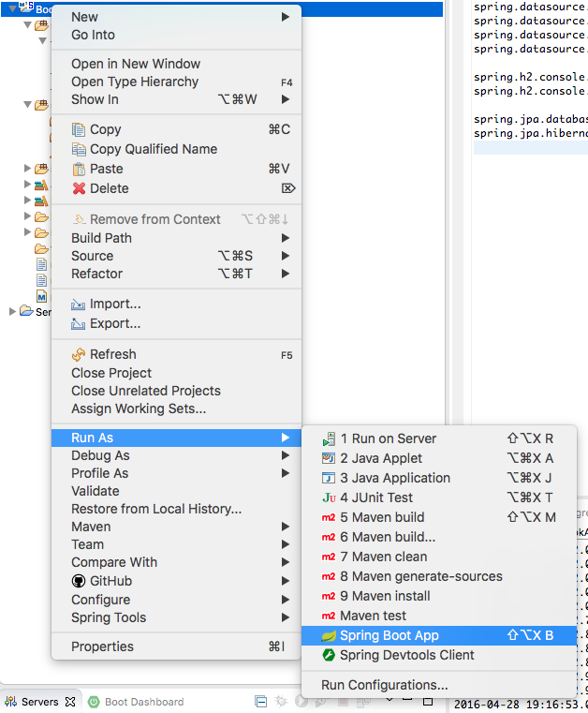This screenshot has width=588, height=713.
Task: Select 8 Maven generate-sources
Action: click(439, 576)
